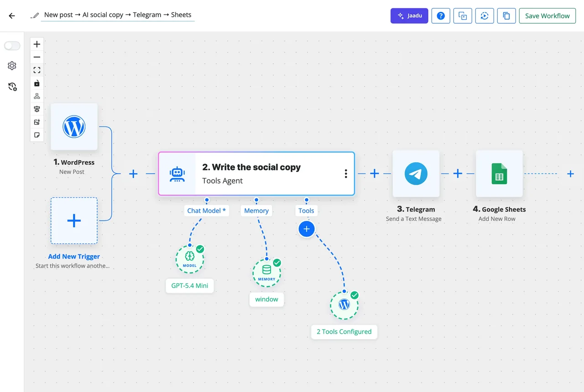Click the window memory label
Screen dimensions: 584x392
pyautogui.click(x=267, y=299)
